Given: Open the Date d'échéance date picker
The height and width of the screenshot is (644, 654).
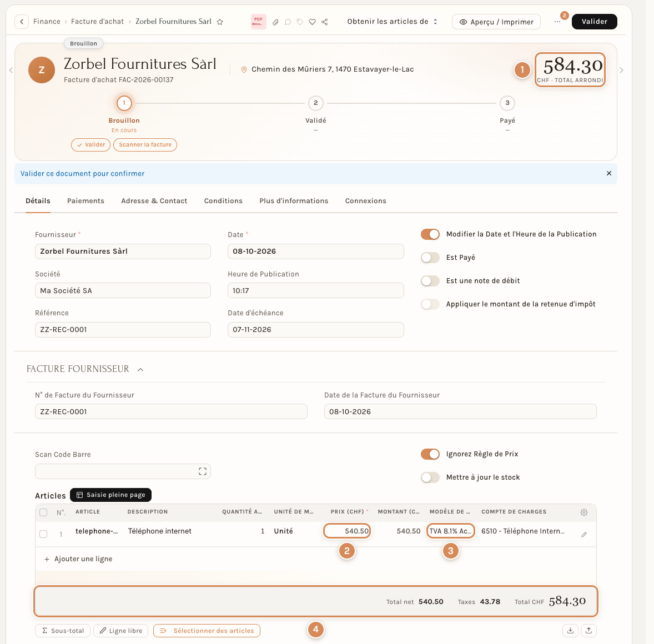Looking at the screenshot, I should coord(316,330).
